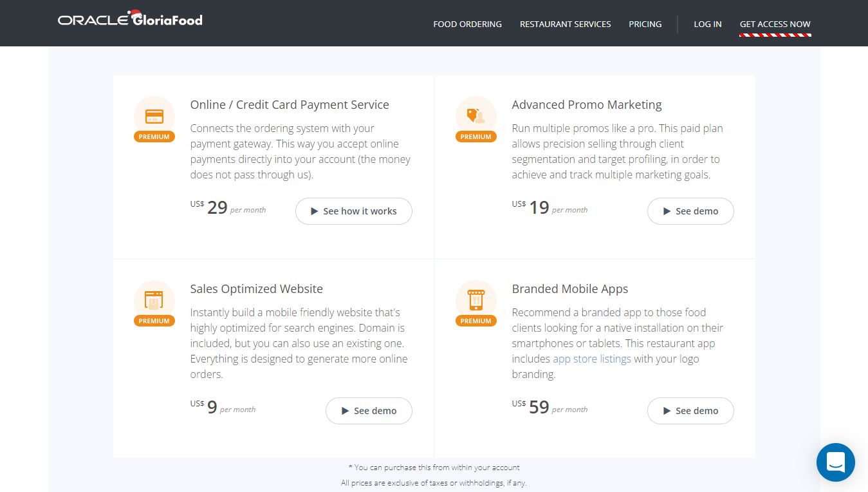
Task: Click the Log In link
Action: [708, 24]
